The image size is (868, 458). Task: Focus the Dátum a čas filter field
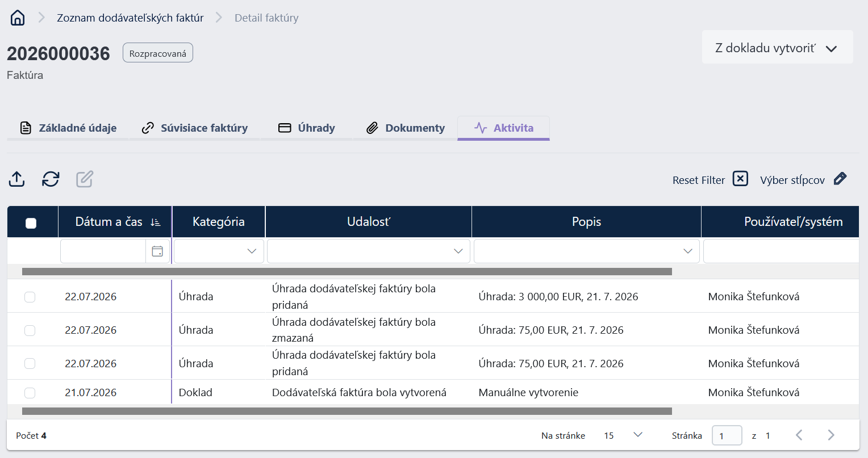103,251
